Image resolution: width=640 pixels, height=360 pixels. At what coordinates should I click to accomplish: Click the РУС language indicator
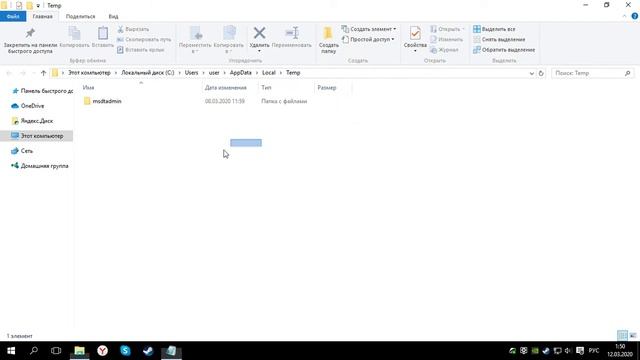[594, 351]
